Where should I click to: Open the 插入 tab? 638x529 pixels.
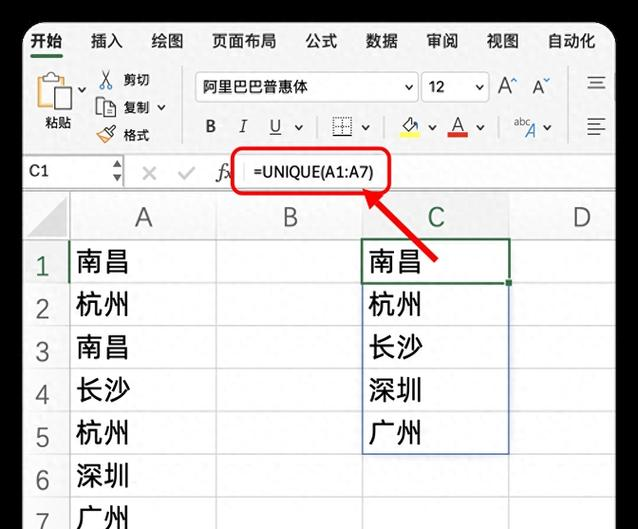pyautogui.click(x=107, y=42)
